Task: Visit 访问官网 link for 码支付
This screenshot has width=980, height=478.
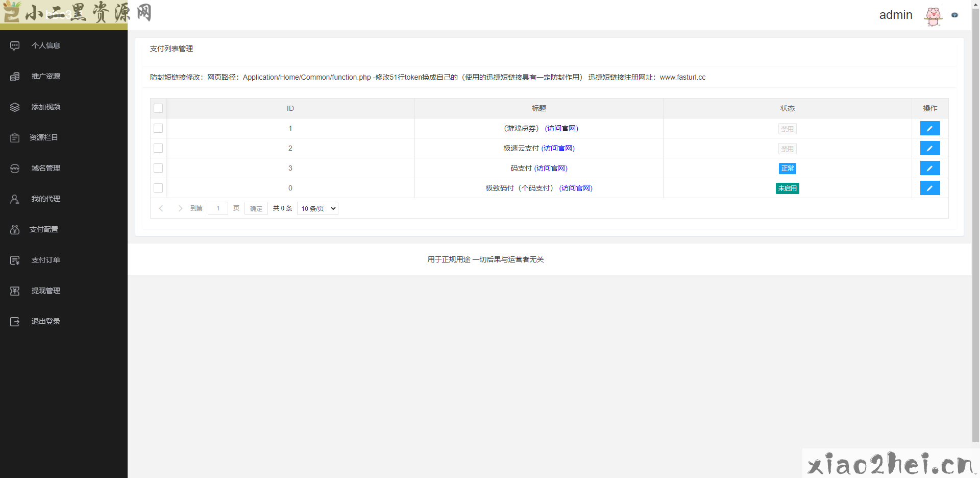Action: tap(551, 168)
